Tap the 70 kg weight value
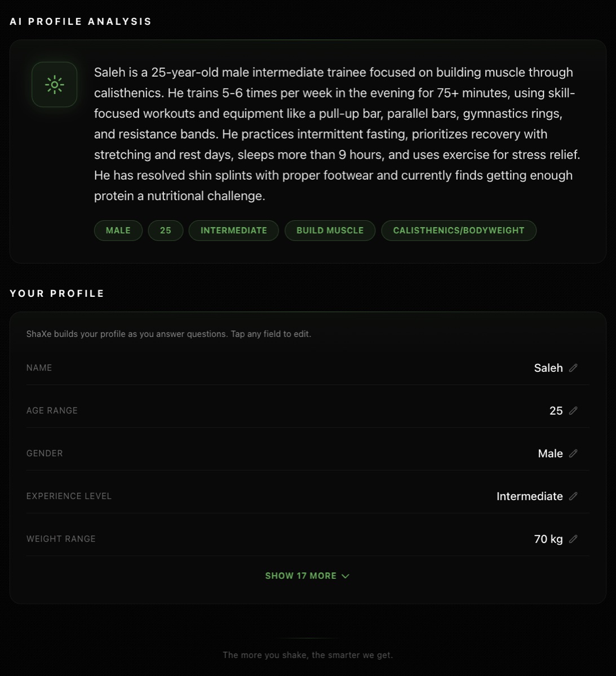 [x=548, y=539]
